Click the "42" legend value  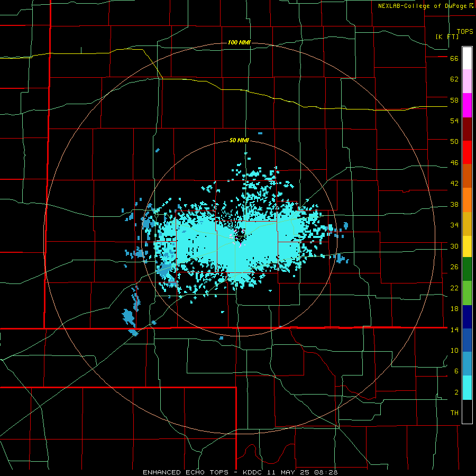coord(454,184)
